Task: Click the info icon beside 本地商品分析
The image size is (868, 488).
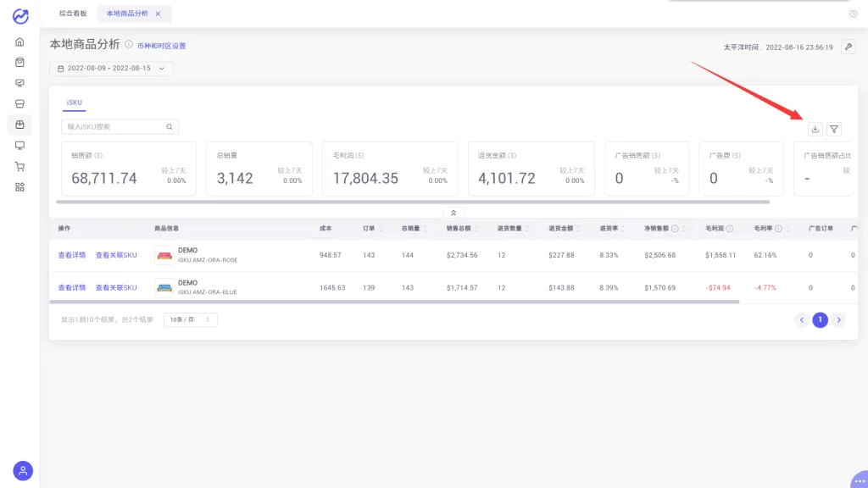Action: coord(129,44)
